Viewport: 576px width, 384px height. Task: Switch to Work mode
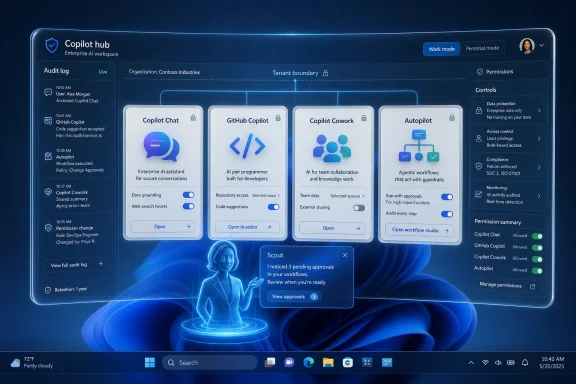click(442, 49)
